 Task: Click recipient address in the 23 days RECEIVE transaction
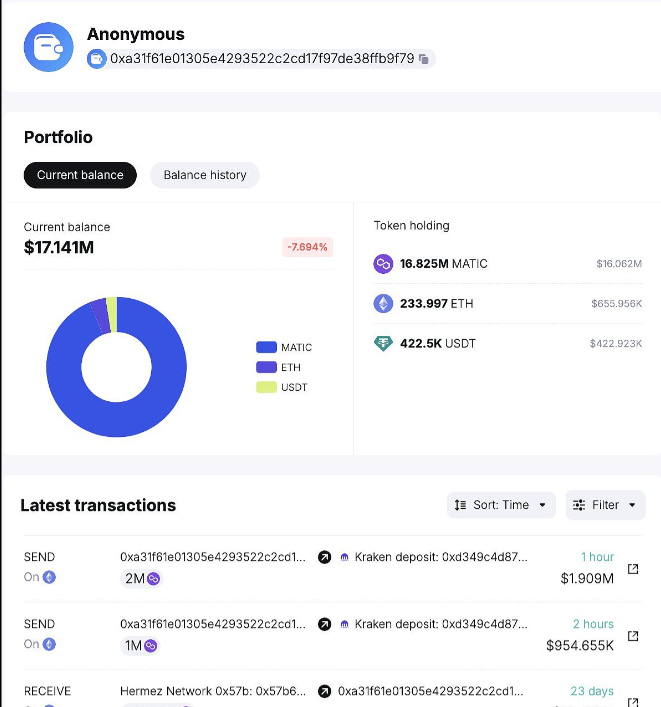431,691
